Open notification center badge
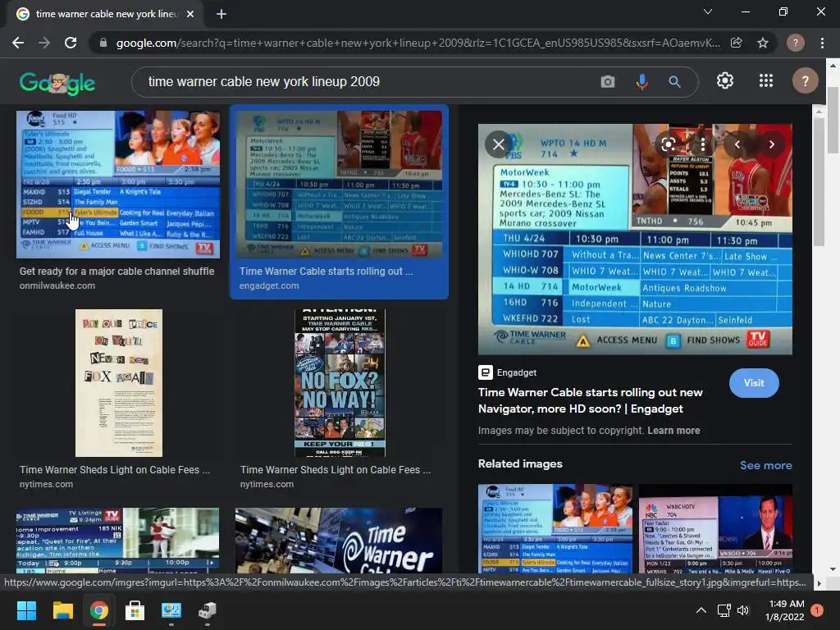The width and height of the screenshot is (840, 630). [817, 610]
